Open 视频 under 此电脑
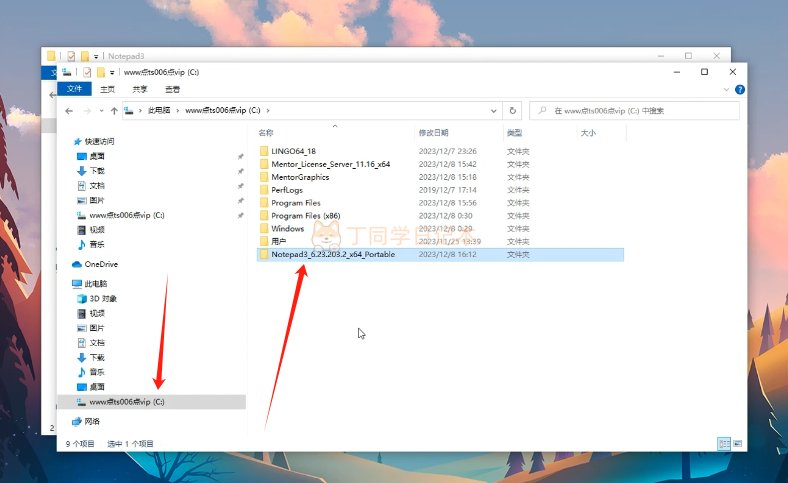788x483 pixels. (x=97, y=313)
